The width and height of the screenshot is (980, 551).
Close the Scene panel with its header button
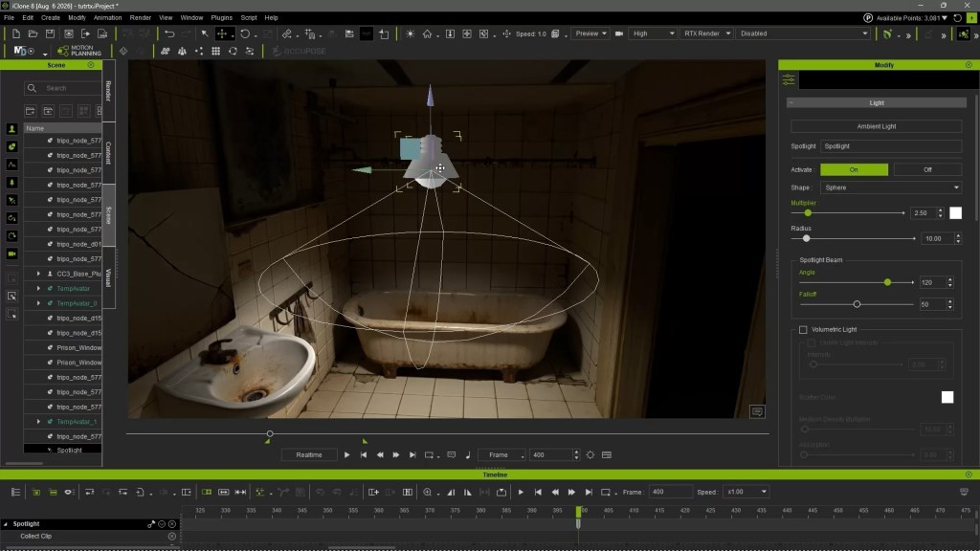pos(91,65)
